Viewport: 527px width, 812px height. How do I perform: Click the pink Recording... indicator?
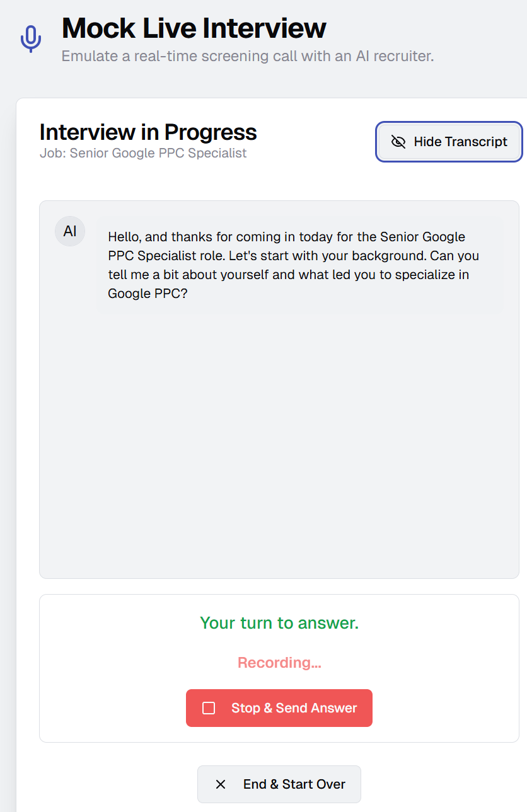click(x=279, y=663)
